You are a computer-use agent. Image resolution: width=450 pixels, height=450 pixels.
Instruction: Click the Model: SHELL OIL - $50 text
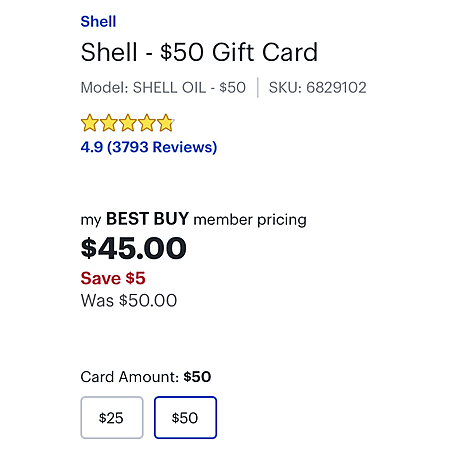point(163,88)
